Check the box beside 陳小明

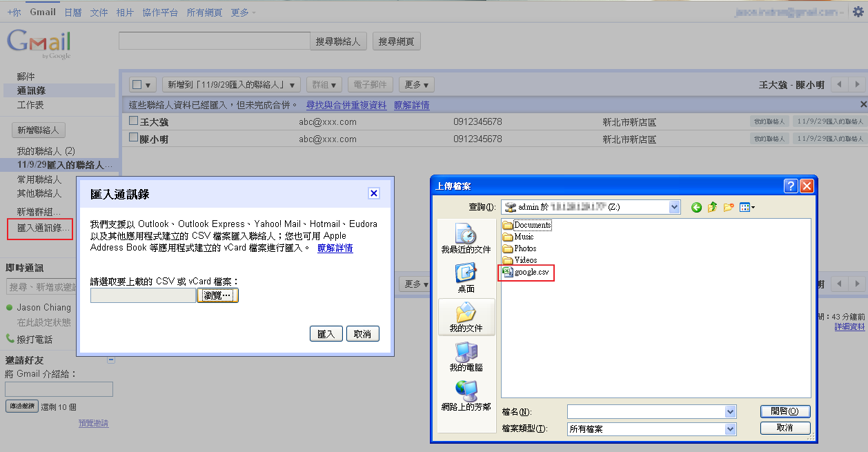pyautogui.click(x=134, y=137)
